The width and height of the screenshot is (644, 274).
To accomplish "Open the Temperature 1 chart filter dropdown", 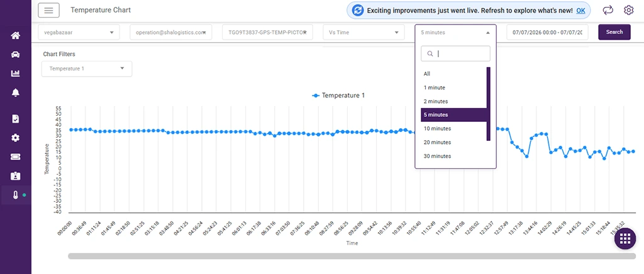I will pyautogui.click(x=87, y=69).
